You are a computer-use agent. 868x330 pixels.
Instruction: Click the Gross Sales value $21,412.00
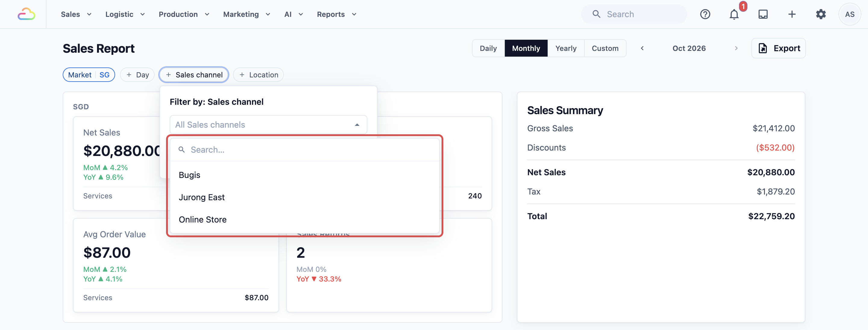[x=774, y=128]
